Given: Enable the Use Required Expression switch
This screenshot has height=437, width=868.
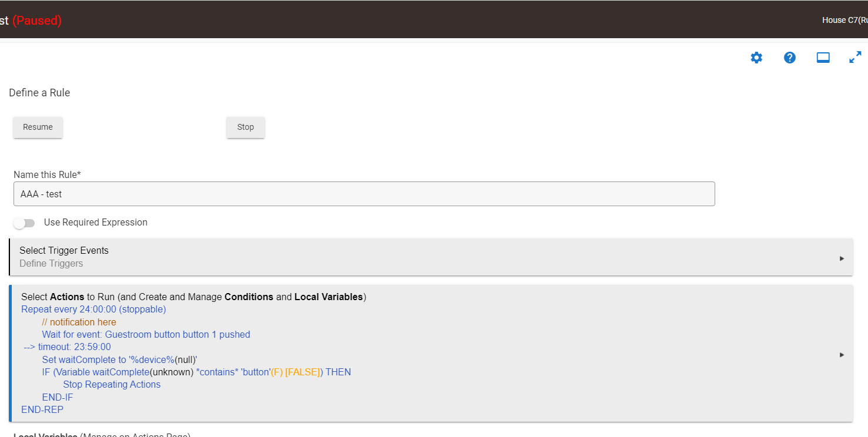Looking at the screenshot, I should coord(25,223).
